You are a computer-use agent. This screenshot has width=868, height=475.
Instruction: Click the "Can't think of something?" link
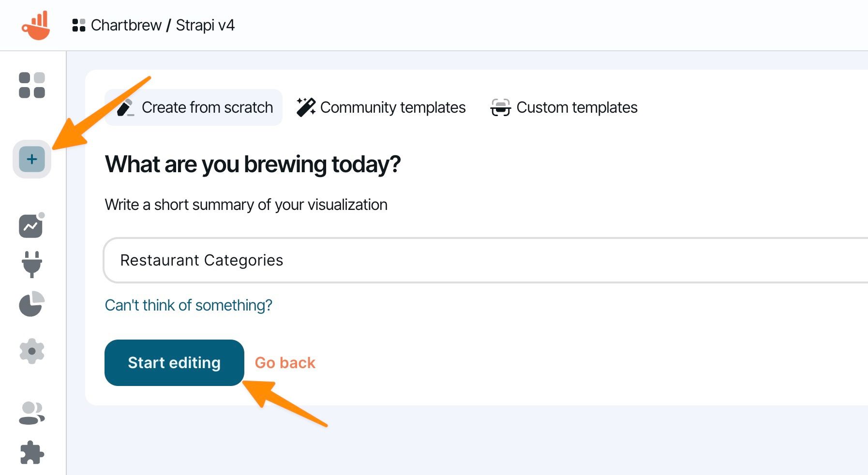click(x=188, y=305)
